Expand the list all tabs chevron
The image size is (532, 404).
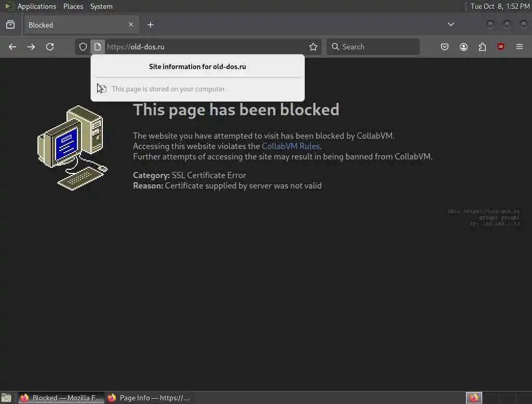[450, 24]
